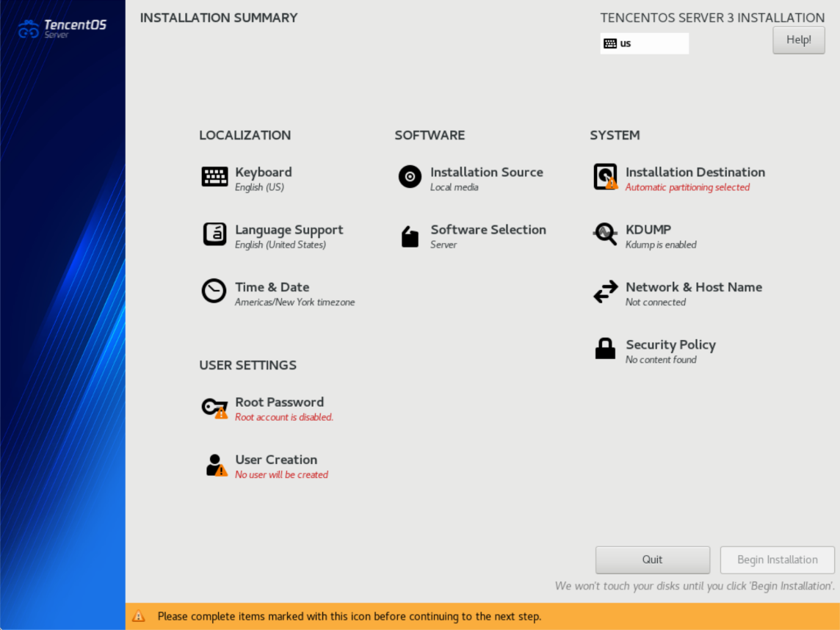This screenshot has height=630, width=840.
Task: Click the "We won't touch your disks" note
Action: [695, 586]
